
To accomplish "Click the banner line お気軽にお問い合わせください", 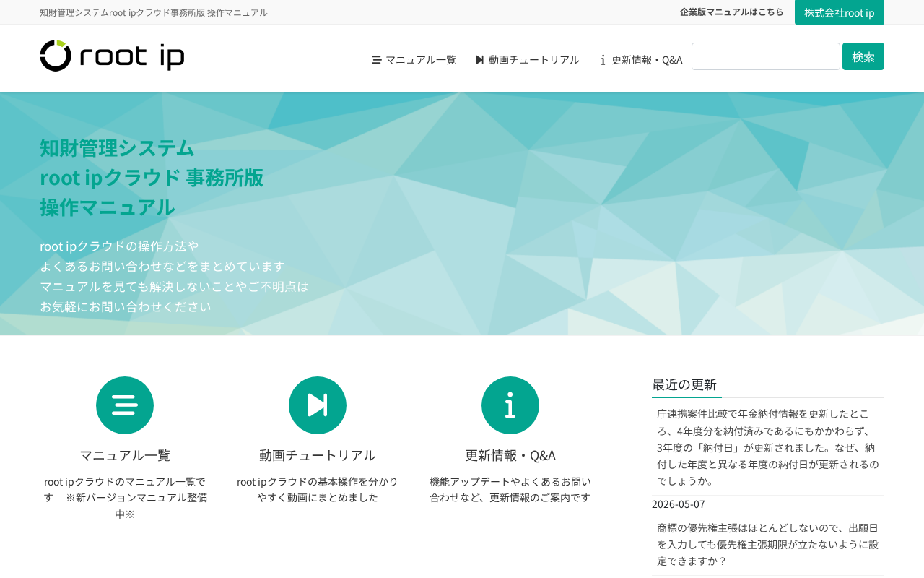I will [126, 306].
